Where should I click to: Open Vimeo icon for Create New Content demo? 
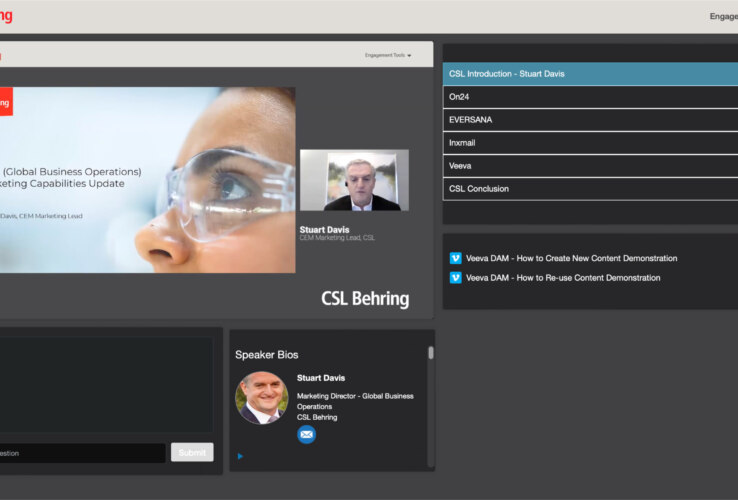[x=456, y=258]
